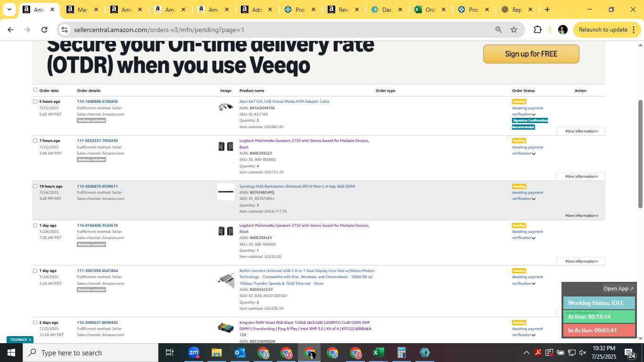644x362 pixels.
Task: Click the page's vertical scrollbar thumb
Action: [640, 154]
